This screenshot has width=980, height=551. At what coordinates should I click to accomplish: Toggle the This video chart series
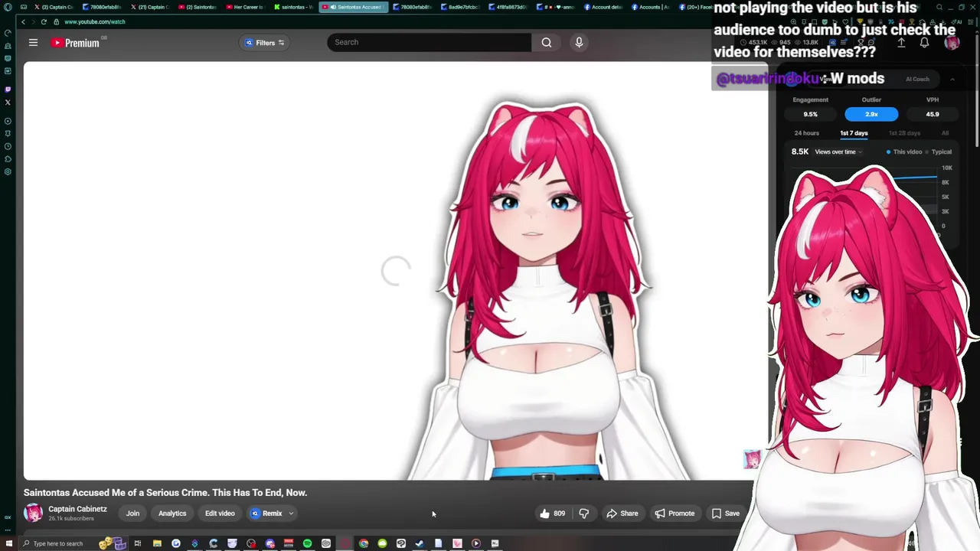pyautogui.click(x=904, y=152)
